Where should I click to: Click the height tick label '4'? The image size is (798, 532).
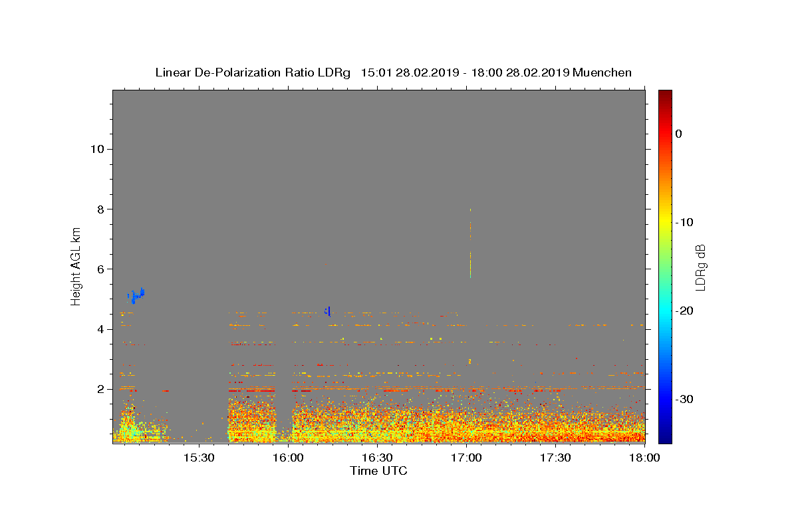click(101, 329)
